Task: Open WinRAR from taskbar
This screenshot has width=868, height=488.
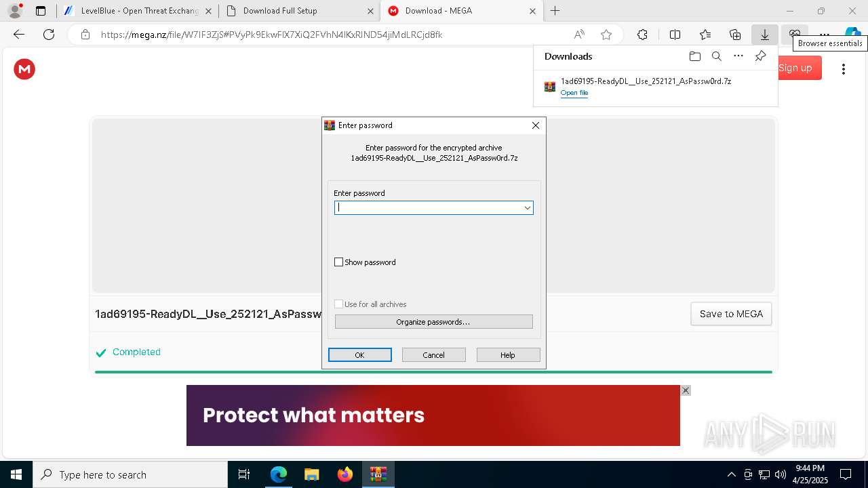Action: pyautogui.click(x=378, y=474)
